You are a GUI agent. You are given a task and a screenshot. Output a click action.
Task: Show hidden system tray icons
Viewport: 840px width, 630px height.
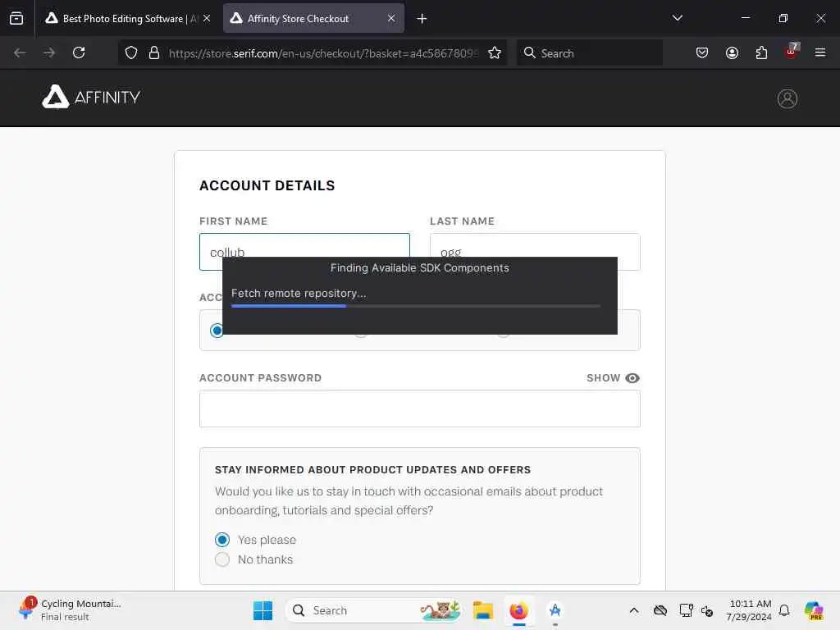point(634,610)
